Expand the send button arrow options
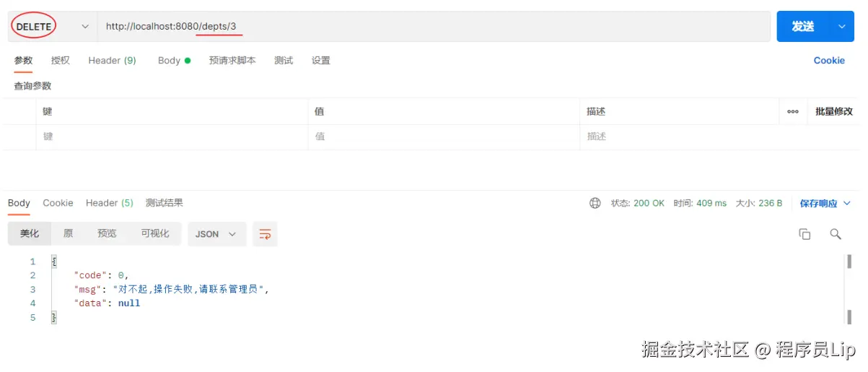 point(841,26)
